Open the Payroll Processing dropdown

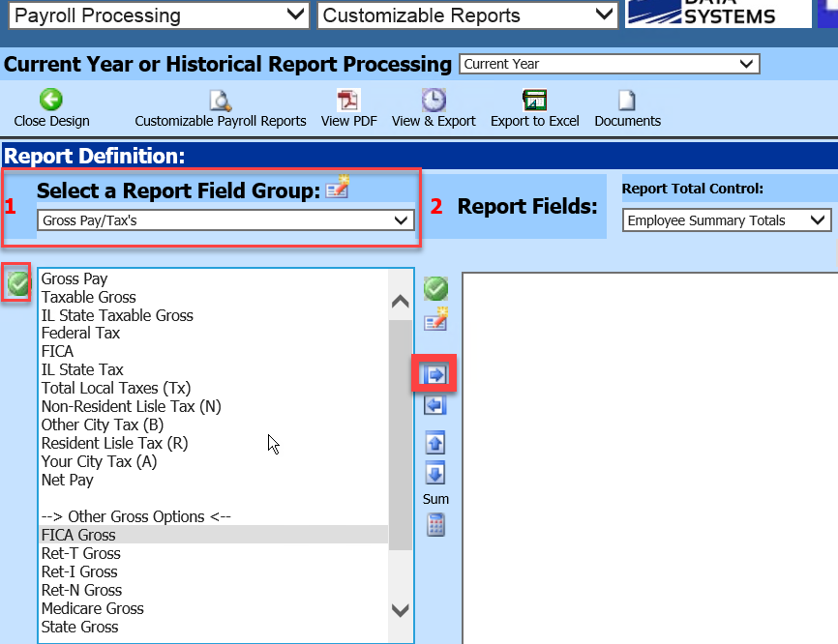click(159, 15)
